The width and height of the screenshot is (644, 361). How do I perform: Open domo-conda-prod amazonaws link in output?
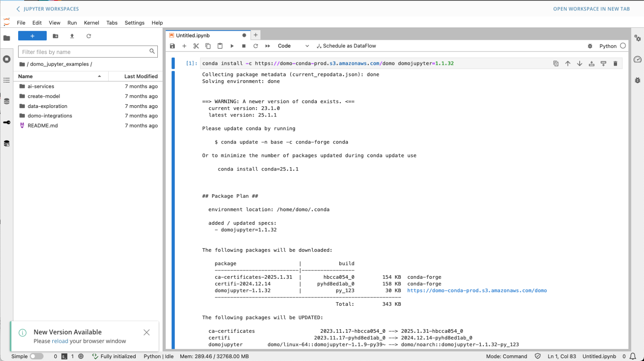(x=477, y=290)
